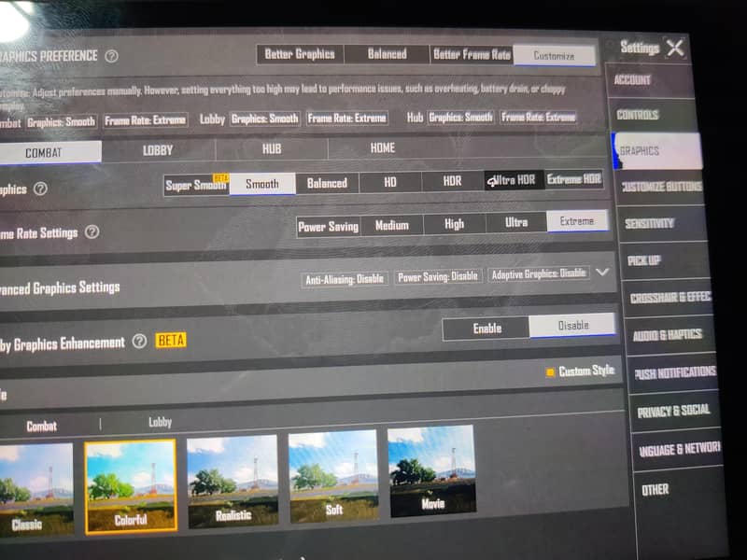Set frame rate to Power Saving
This screenshot has width=747, height=560.
pyautogui.click(x=329, y=227)
